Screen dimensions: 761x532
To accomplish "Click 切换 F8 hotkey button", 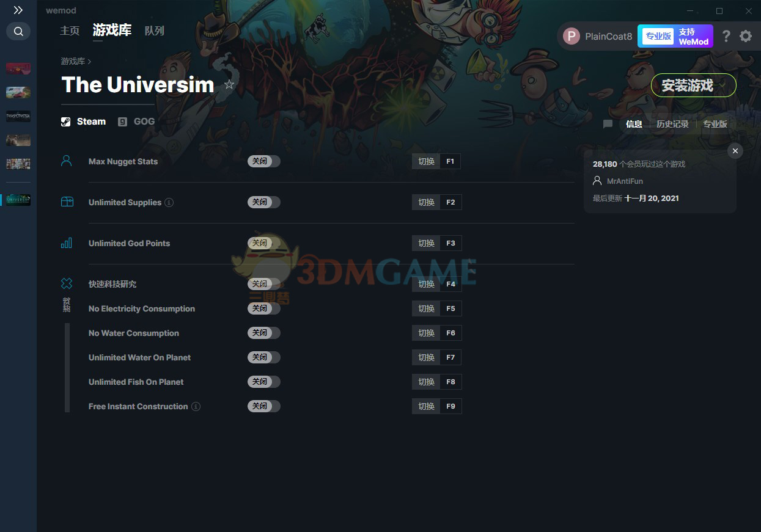I will pos(437,382).
